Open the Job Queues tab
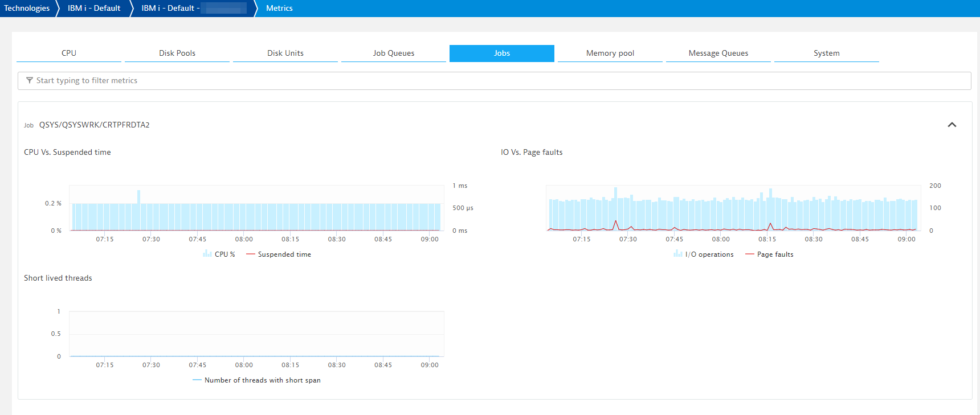 pyautogui.click(x=394, y=53)
